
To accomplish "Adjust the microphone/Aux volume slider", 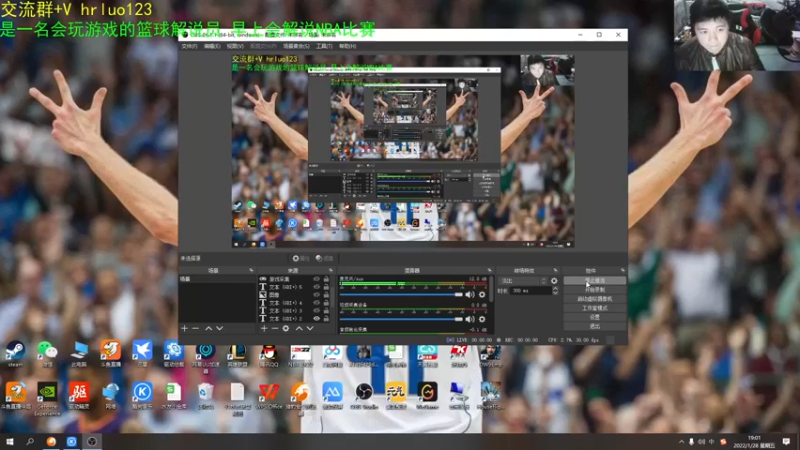I will 401,294.
